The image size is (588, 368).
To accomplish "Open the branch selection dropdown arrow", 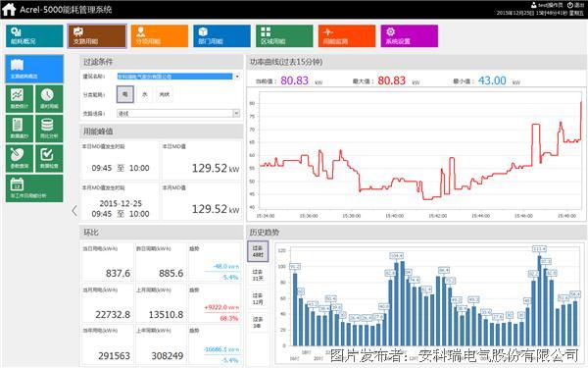I will pos(236,114).
